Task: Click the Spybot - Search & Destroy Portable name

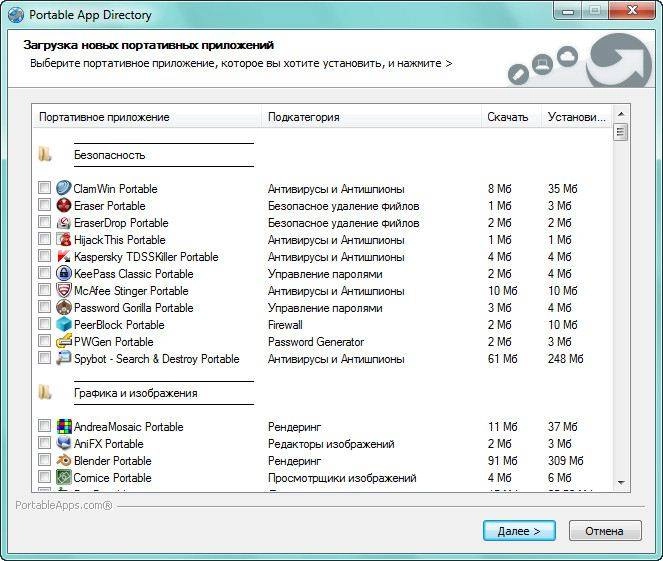Action: (x=156, y=359)
